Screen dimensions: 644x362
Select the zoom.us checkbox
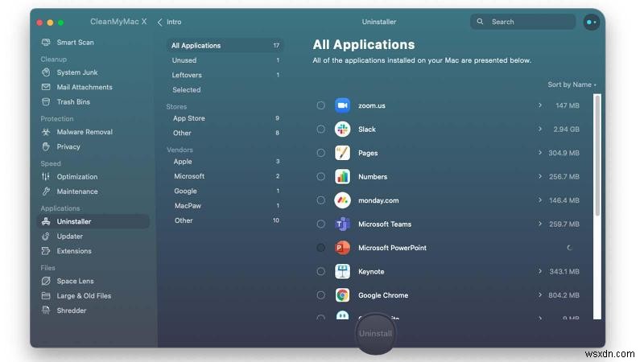(x=320, y=105)
